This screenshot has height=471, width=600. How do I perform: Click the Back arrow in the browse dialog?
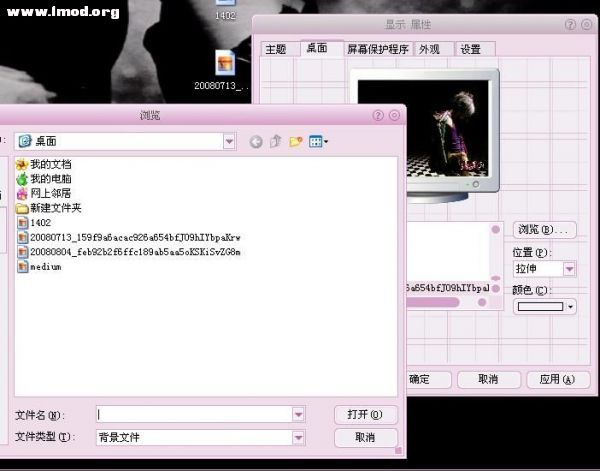(256, 142)
